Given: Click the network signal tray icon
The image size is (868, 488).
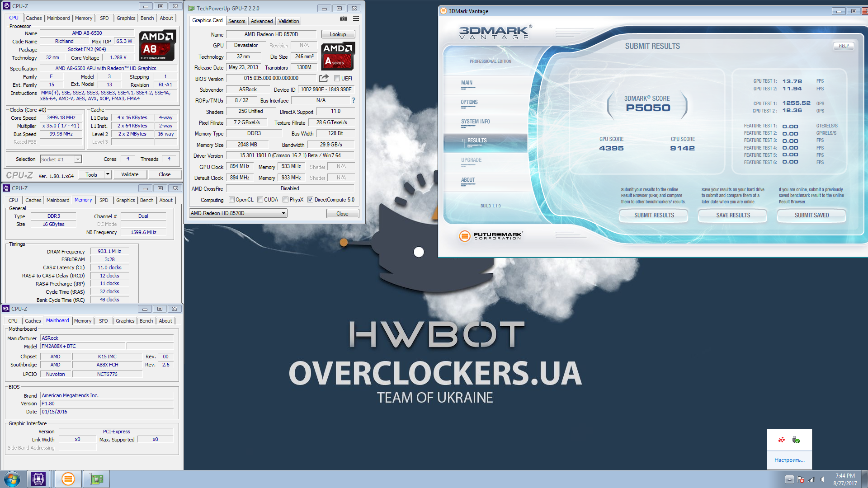Looking at the screenshot, I should (x=811, y=479).
